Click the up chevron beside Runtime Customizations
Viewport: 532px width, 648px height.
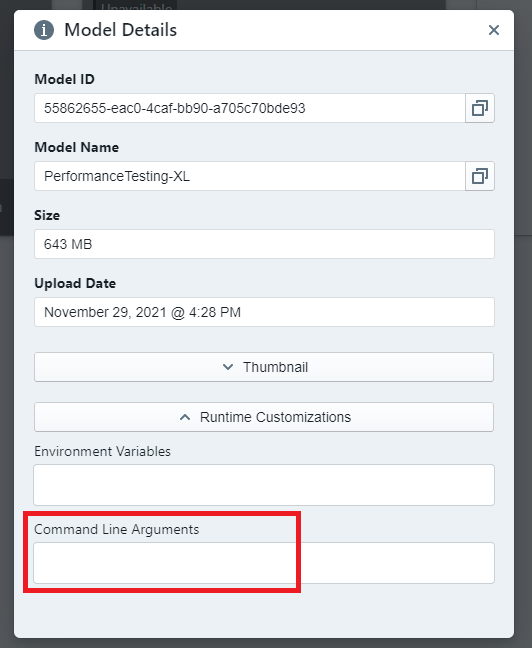(x=185, y=417)
